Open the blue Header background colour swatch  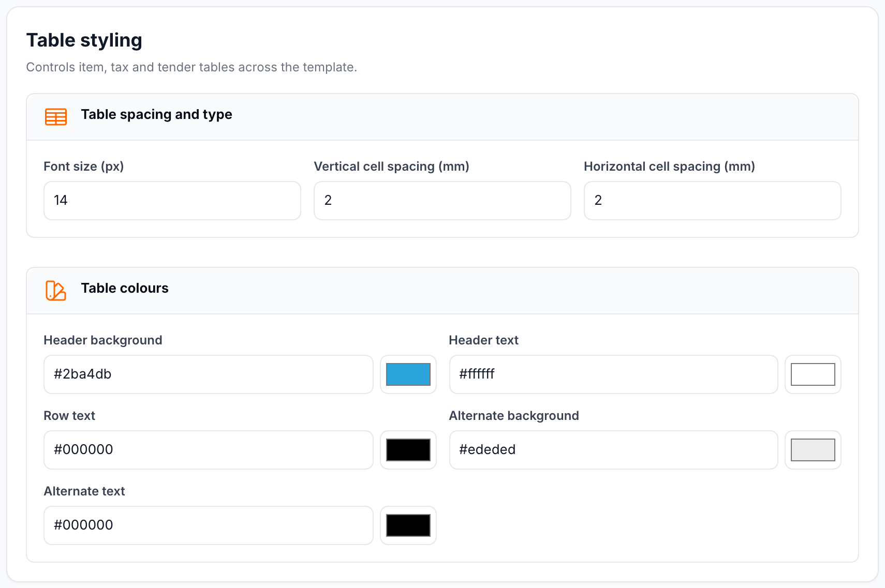tap(408, 374)
